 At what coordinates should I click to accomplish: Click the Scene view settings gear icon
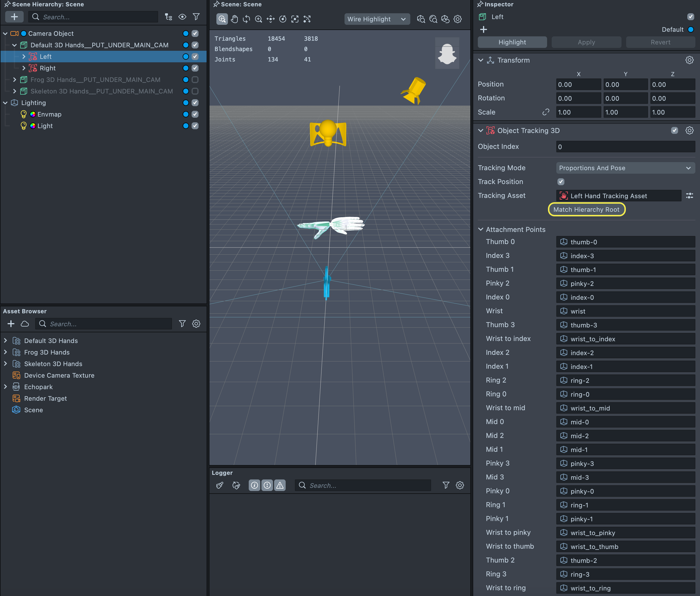[x=457, y=19]
